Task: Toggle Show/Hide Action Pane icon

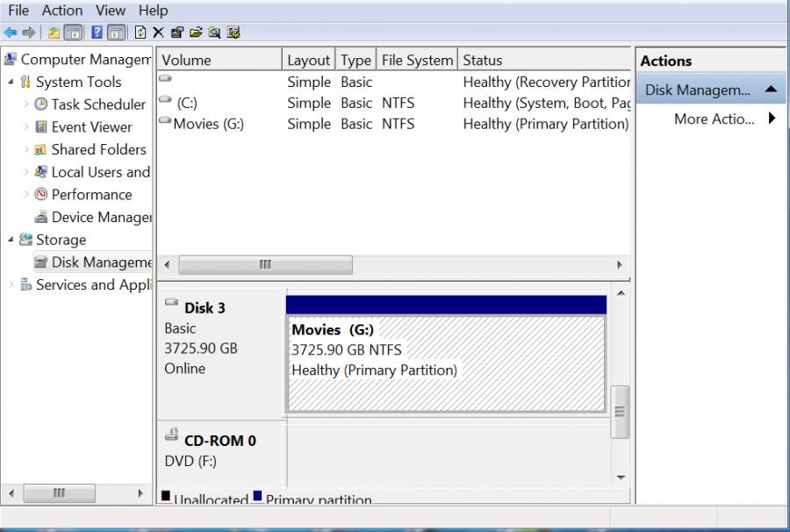Action: tap(116, 32)
